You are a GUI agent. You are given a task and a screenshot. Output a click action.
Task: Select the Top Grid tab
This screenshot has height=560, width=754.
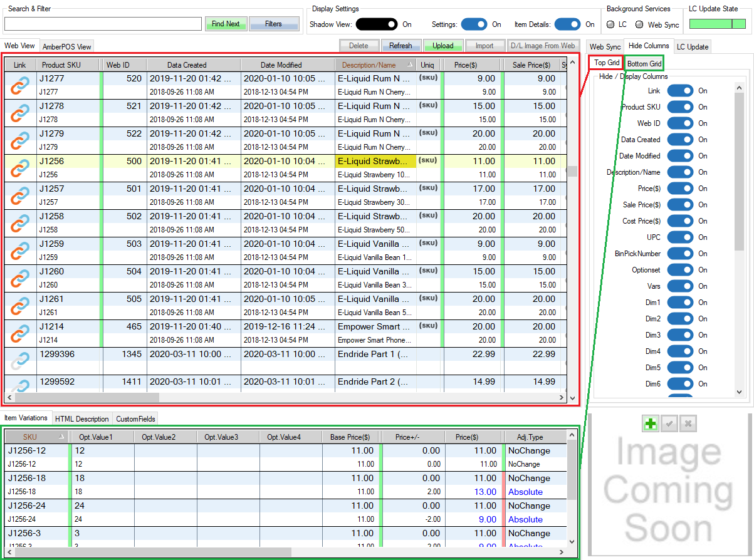(607, 63)
